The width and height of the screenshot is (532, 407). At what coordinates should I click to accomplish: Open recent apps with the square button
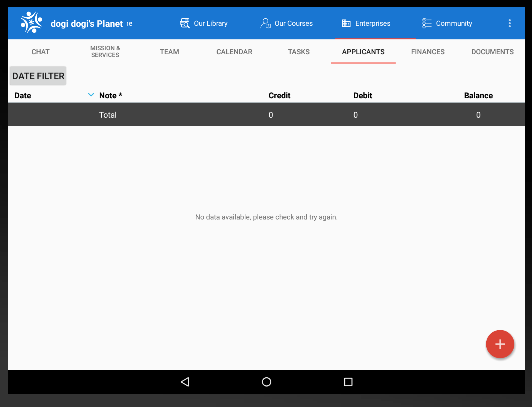pos(348,382)
